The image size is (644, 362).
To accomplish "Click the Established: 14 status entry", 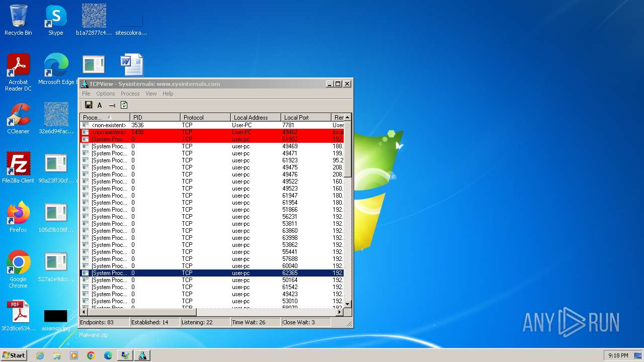I will click(x=155, y=322).
